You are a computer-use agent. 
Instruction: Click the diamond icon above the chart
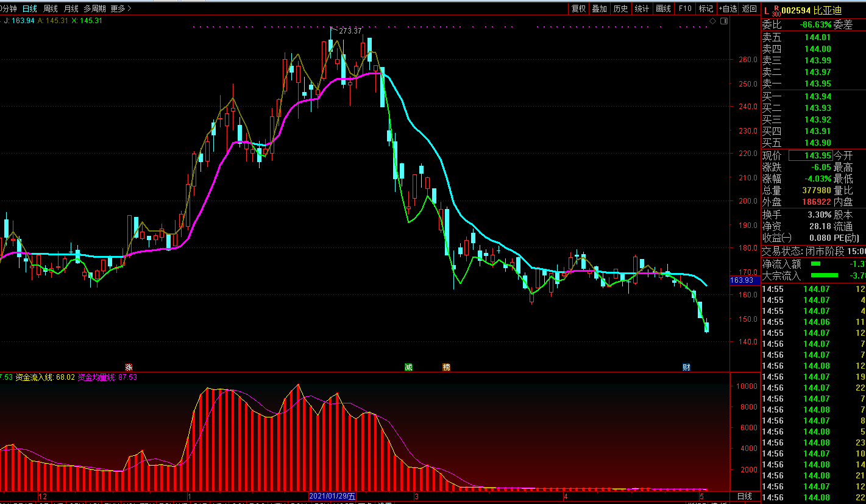(713, 21)
